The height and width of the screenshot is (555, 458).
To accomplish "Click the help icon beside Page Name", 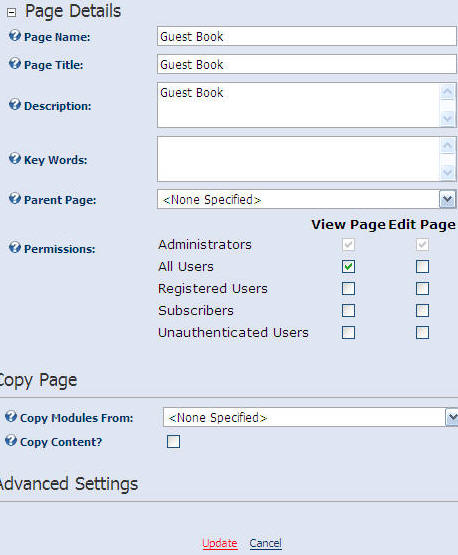I will click(x=15, y=36).
